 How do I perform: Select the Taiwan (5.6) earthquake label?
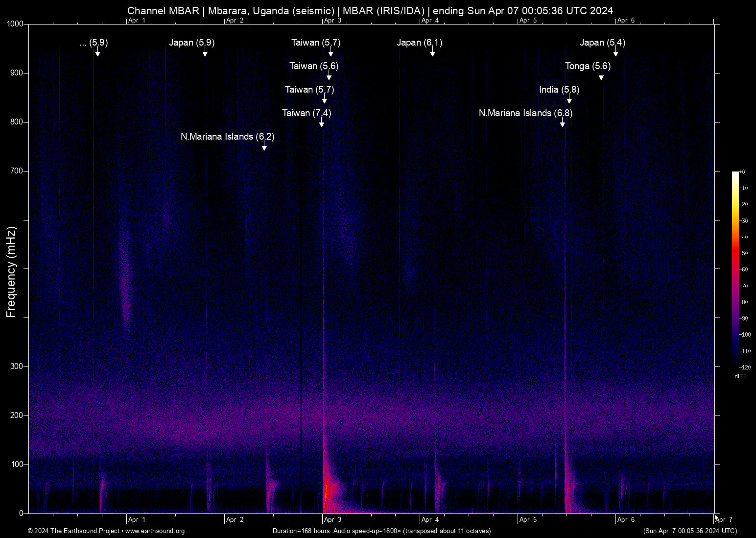[314, 66]
